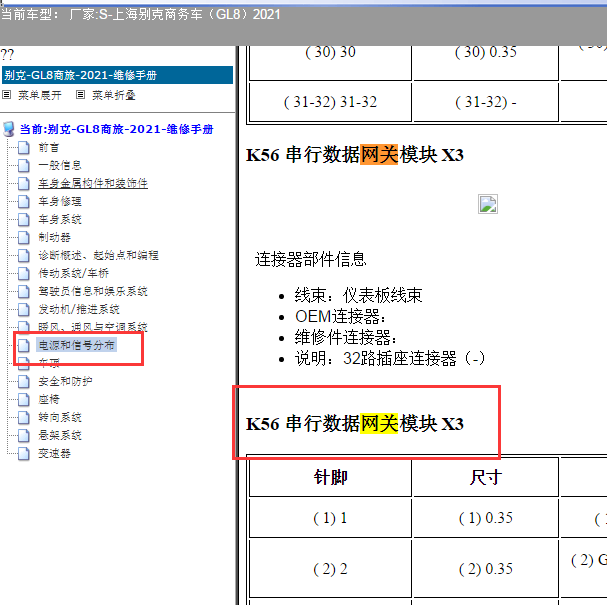Click the 维修件连接器 bullet
Viewport: 607px width, 605px height.
point(346,337)
